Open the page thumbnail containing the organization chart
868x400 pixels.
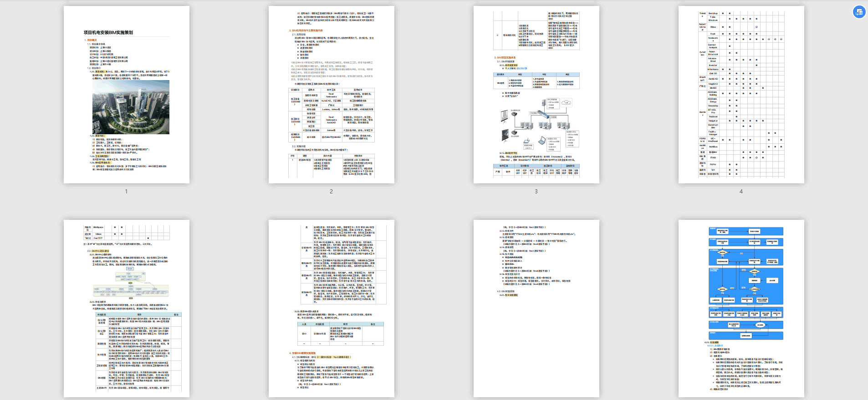127,309
